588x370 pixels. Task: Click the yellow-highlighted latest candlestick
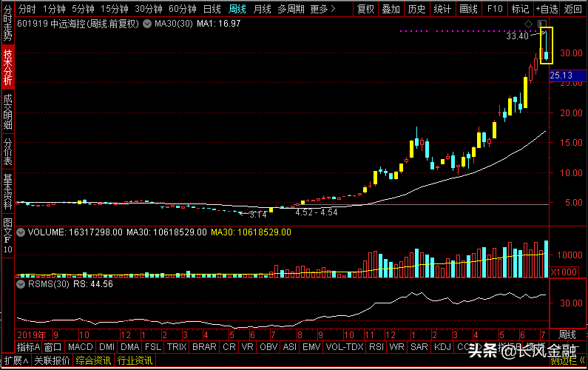tap(546, 46)
